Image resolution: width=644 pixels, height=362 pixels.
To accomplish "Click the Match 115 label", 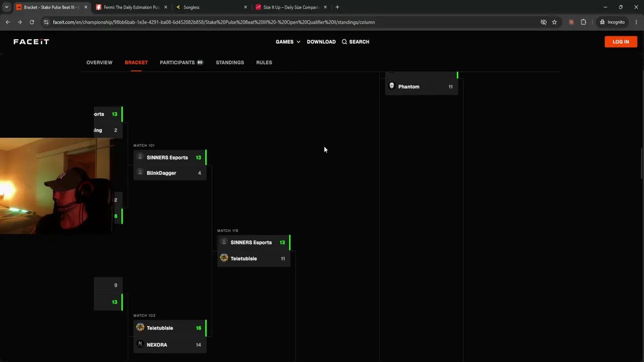I will (228, 231).
